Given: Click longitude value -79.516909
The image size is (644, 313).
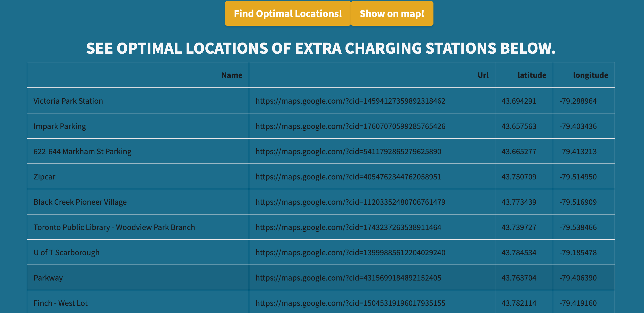Looking at the screenshot, I should point(578,202).
